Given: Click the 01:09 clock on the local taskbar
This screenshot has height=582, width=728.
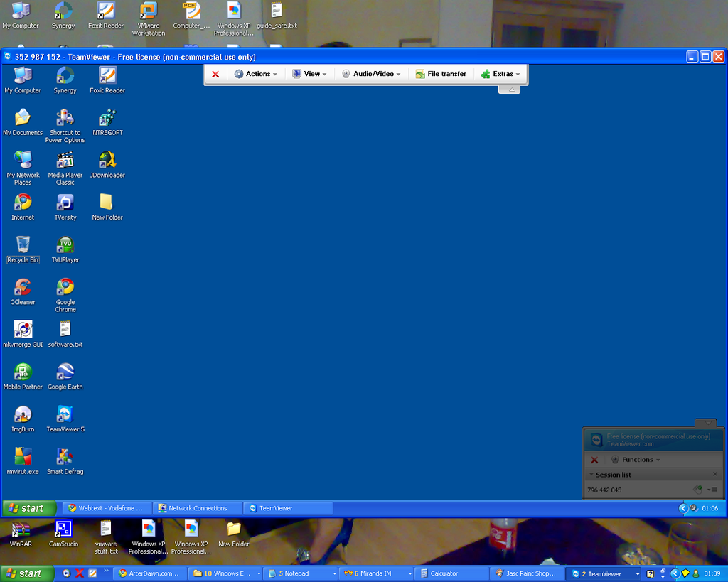Looking at the screenshot, I should point(712,573).
